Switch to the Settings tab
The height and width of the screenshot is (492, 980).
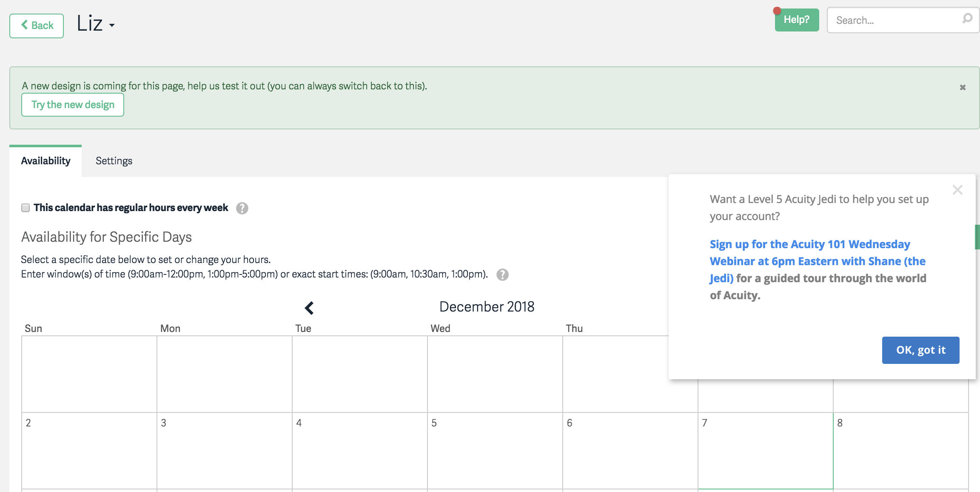(114, 161)
